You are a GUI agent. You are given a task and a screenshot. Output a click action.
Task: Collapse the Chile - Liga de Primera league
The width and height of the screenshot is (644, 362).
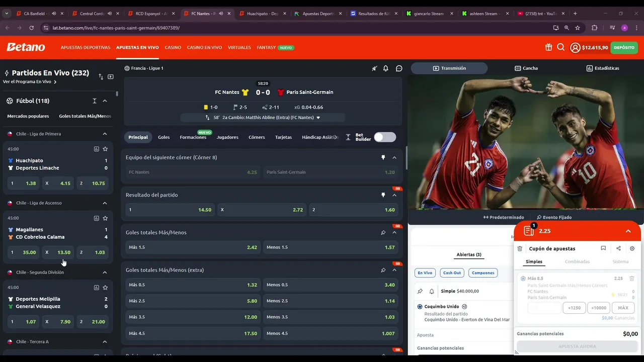pyautogui.click(x=105, y=134)
